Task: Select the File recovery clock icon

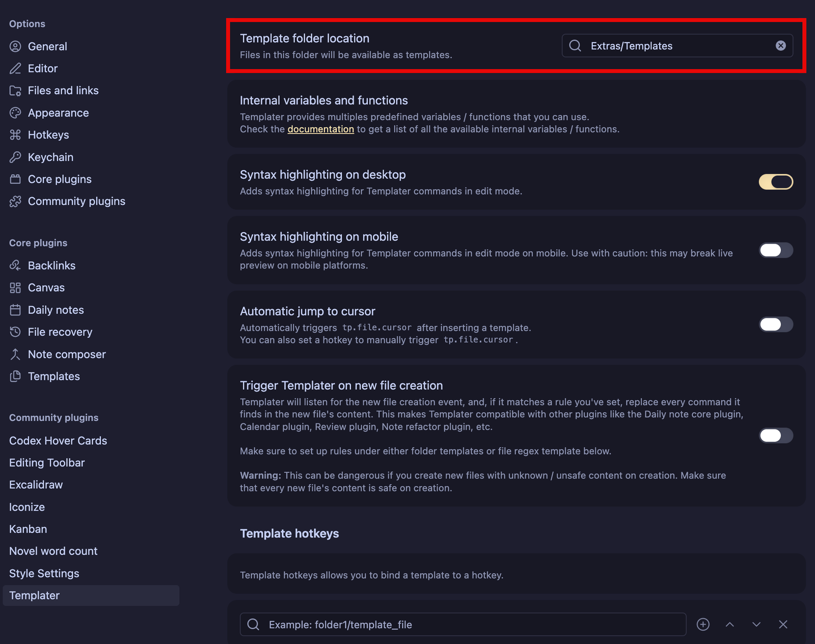Action: coord(15,332)
